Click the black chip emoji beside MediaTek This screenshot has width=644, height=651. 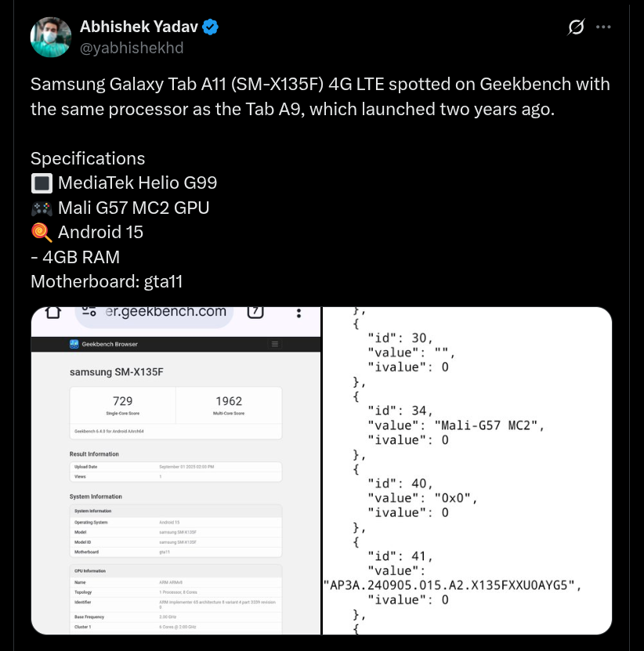tap(41, 183)
